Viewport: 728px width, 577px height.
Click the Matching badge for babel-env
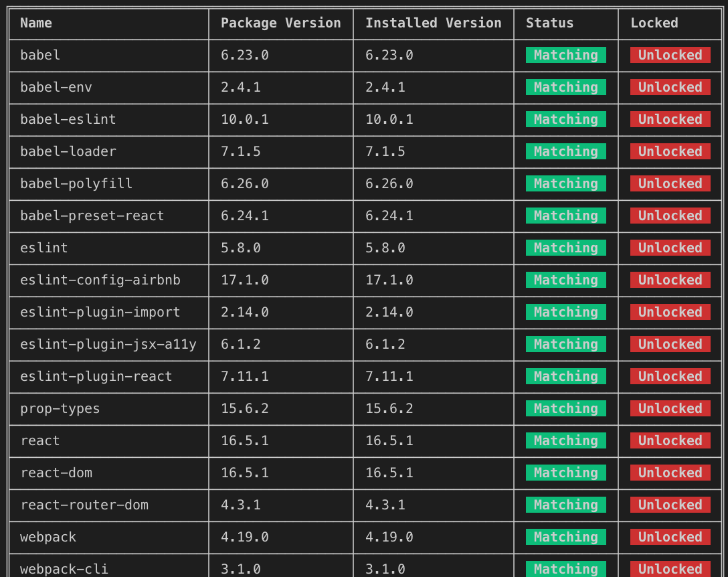pos(566,87)
